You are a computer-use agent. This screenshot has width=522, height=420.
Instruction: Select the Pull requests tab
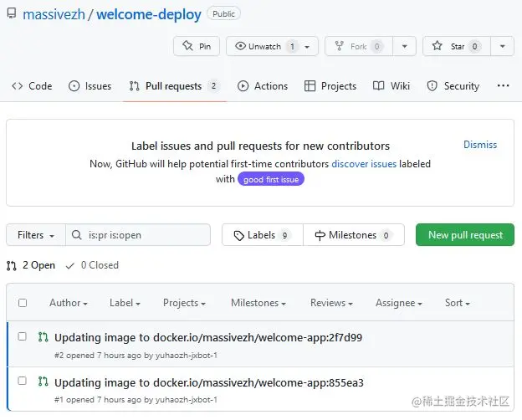175,86
